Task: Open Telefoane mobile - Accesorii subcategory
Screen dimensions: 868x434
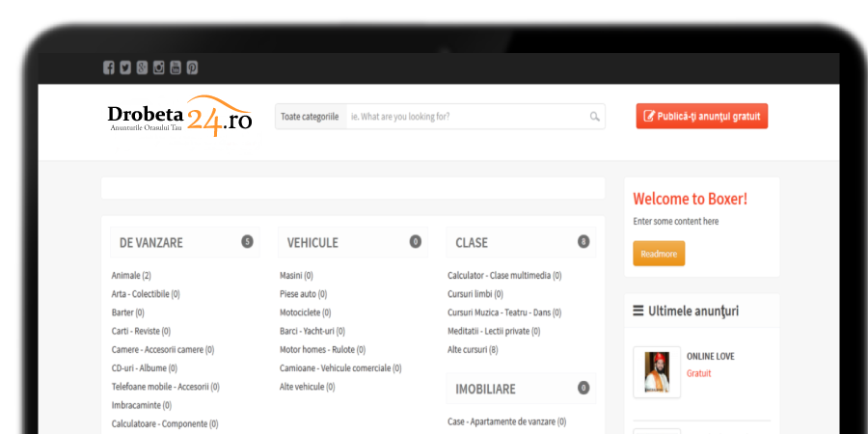Action: click(x=166, y=387)
